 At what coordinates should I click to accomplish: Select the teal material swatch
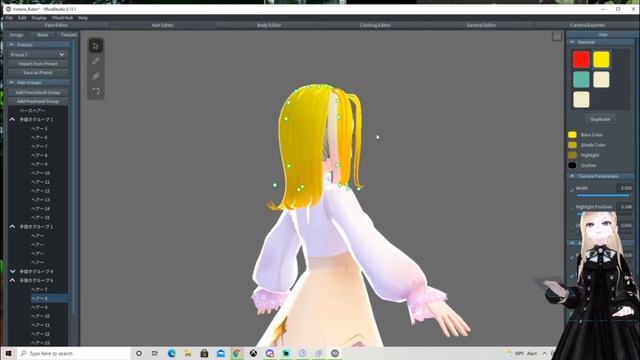click(x=581, y=80)
